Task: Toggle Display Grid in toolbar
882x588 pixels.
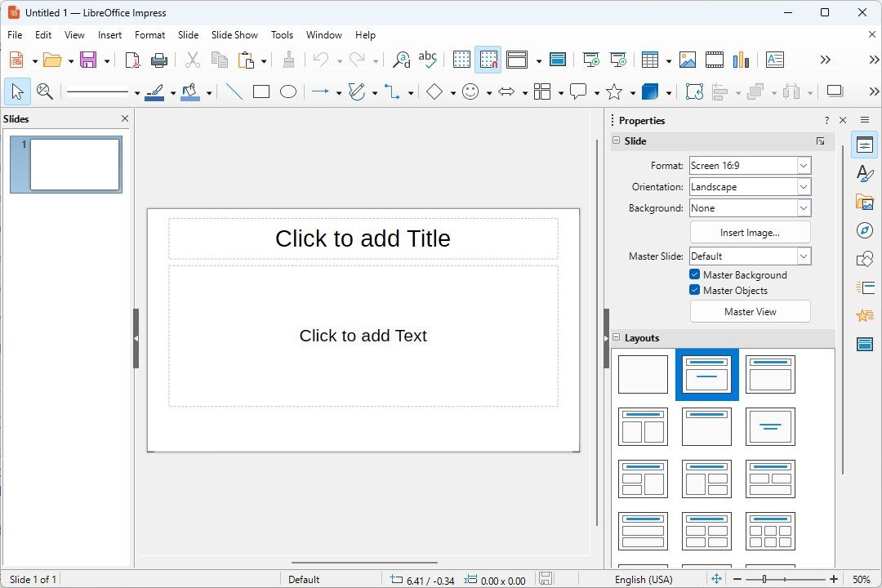Action: (x=461, y=60)
